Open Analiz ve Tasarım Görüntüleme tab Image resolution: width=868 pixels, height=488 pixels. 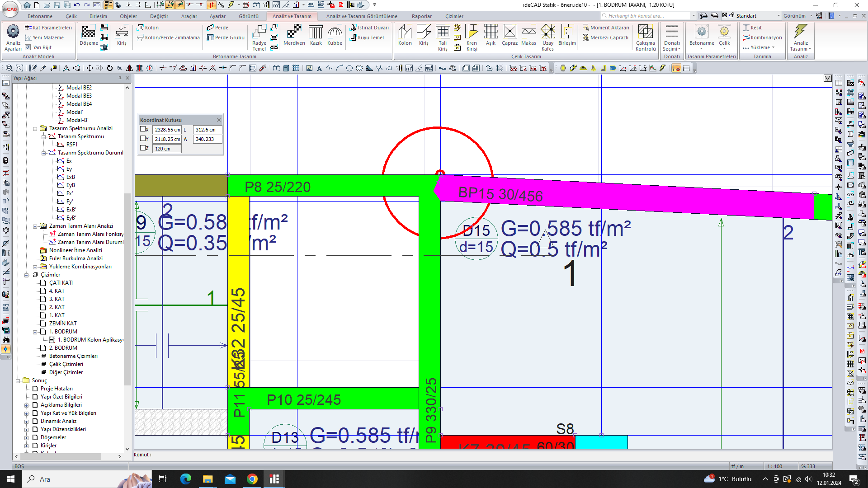362,16
